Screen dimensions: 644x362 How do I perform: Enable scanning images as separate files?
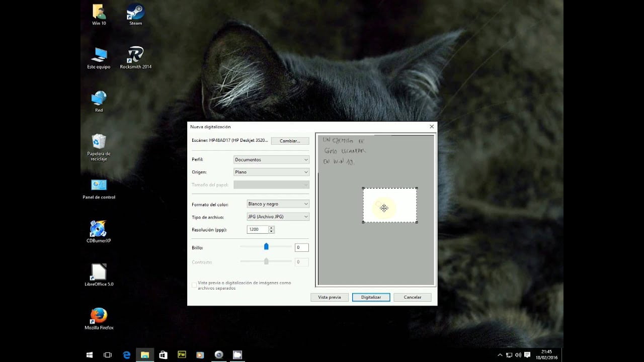(194, 285)
